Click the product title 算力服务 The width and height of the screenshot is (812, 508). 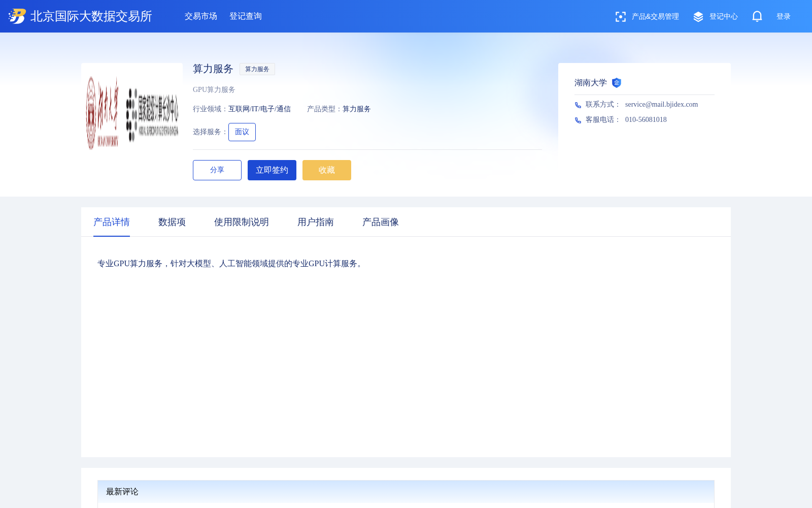pyautogui.click(x=213, y=69)
